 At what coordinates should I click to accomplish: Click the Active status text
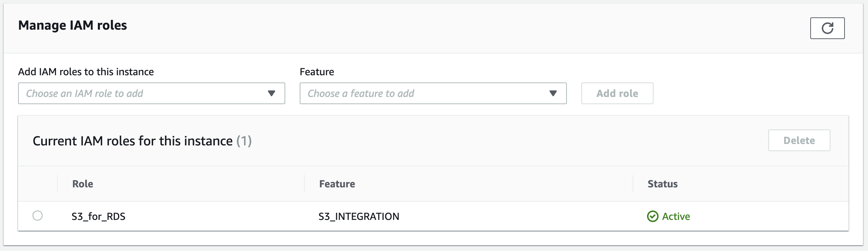(x=676, y=217)
